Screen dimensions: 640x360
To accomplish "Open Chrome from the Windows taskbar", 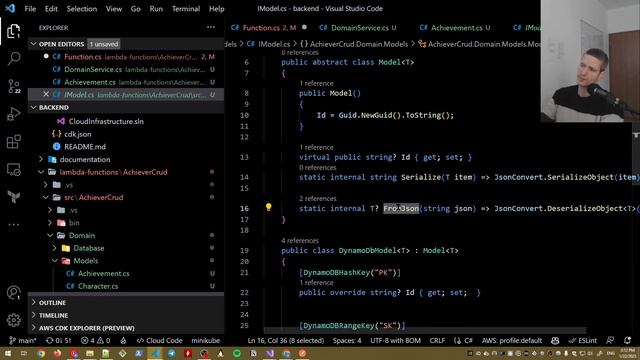I will [41, 353].
